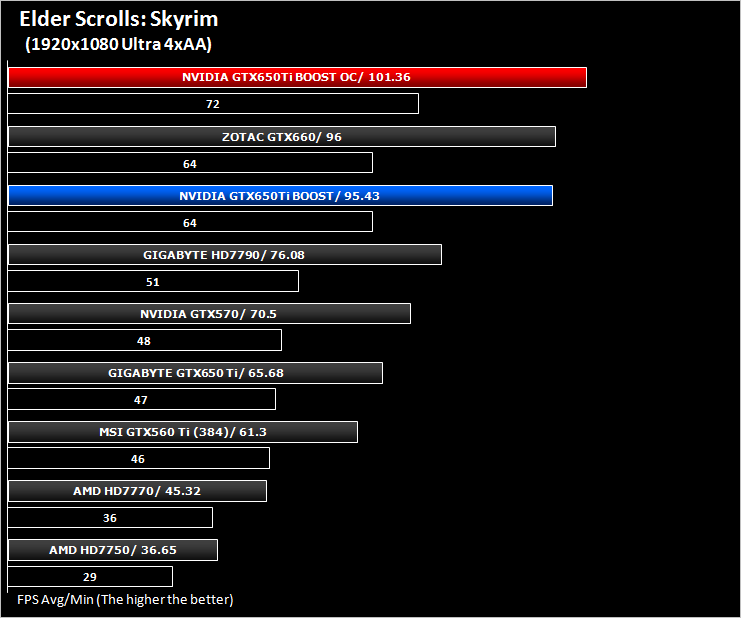Select the blue NVIDIA GTX650Ti BOOST 95.43 bar
The height and width of the screenshot is (618, 741).
pos(280,196)
